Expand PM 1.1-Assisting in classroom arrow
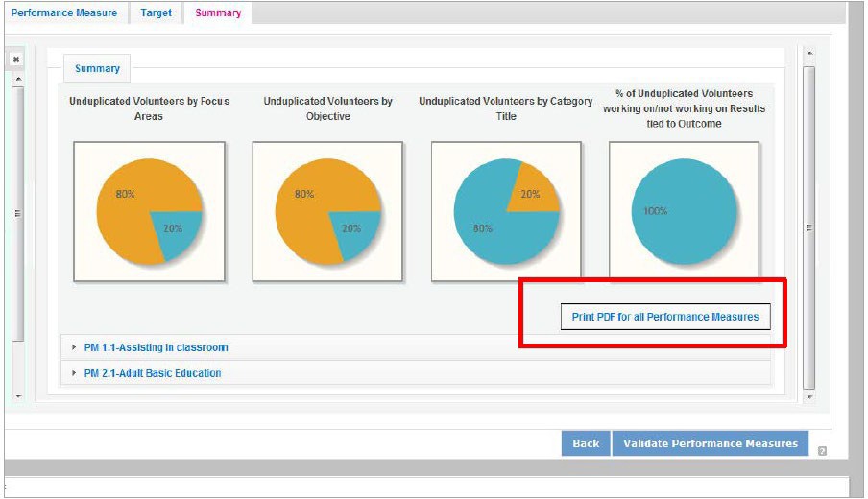This screenshot has width=868, height=499. (x=74, y=347)
